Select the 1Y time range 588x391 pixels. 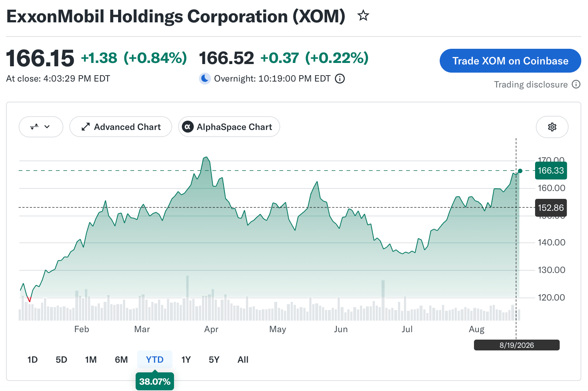click(186, 359)
